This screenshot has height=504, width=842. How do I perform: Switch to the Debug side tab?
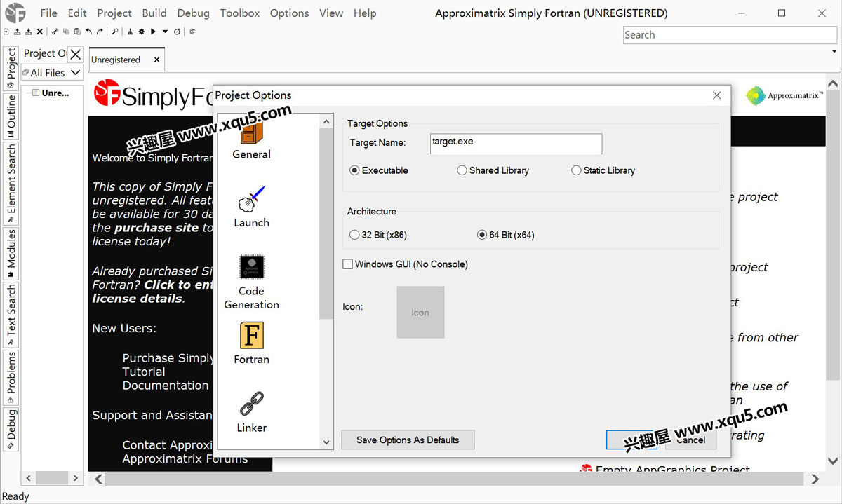click(x=11, y=428)
